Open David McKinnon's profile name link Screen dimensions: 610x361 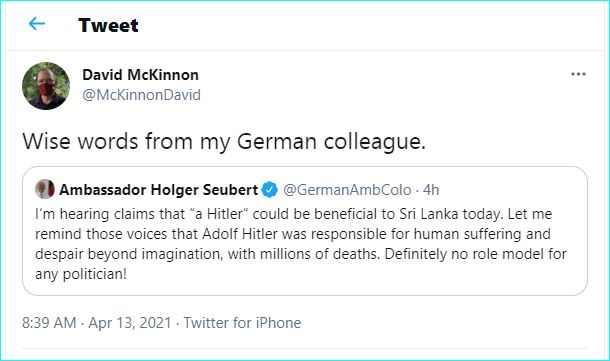[140, 75]
